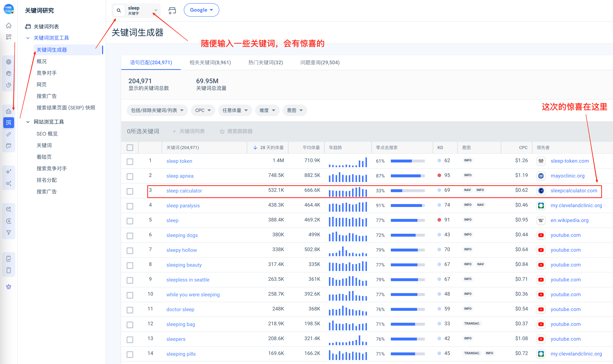Toggle the select-all checkbox in table header
This screenshot has height=364, width=613.
(x=130, y=148)
